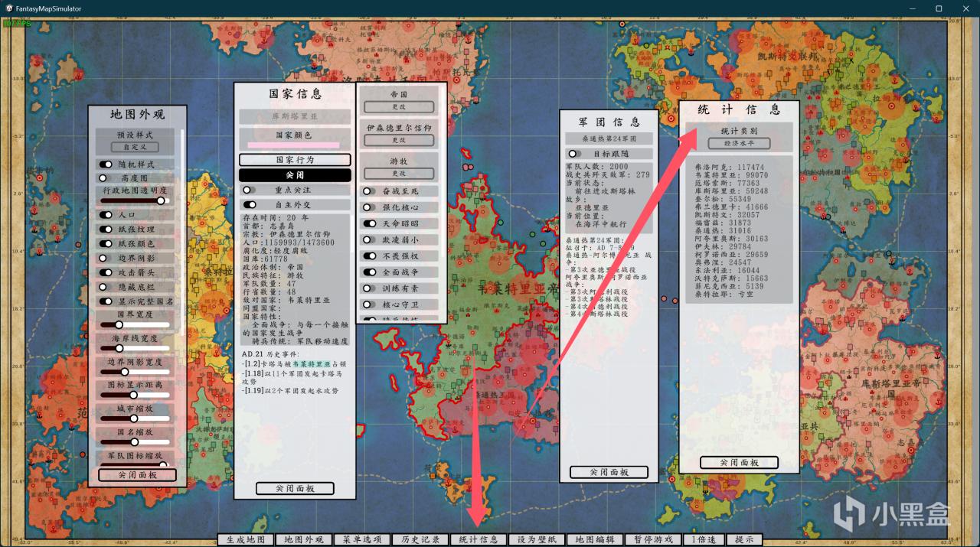Adjust the 城市缩放 slider

[135, 418]
